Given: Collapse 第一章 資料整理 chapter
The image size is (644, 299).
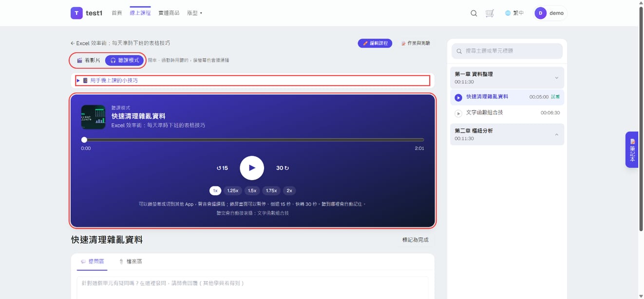Looking at the screenshot, I should (x=507, y=78).
